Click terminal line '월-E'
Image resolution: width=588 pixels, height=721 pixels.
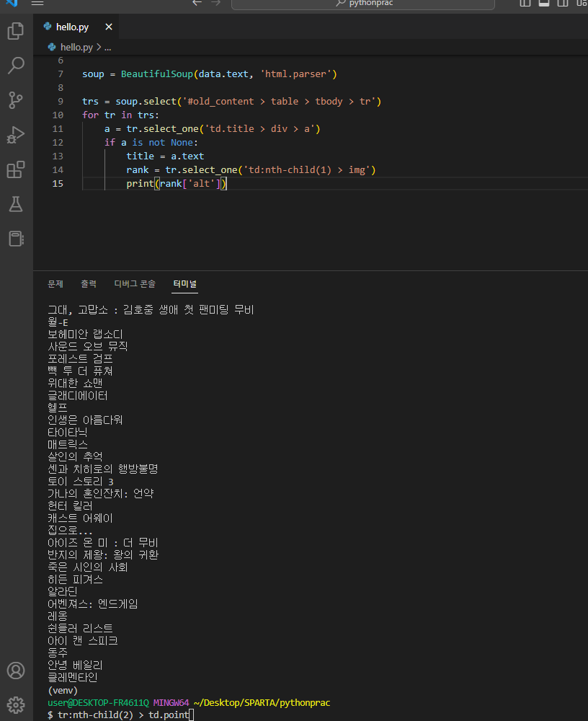coord(58,322)
